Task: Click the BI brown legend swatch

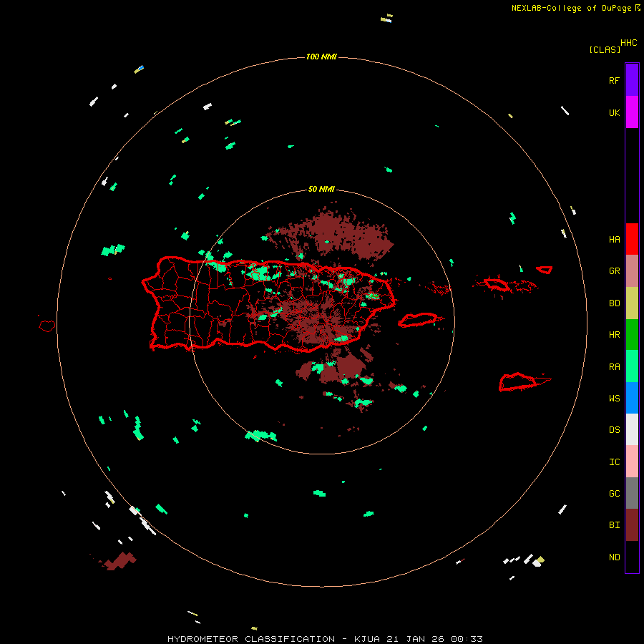Action: (x=632, y=525)
